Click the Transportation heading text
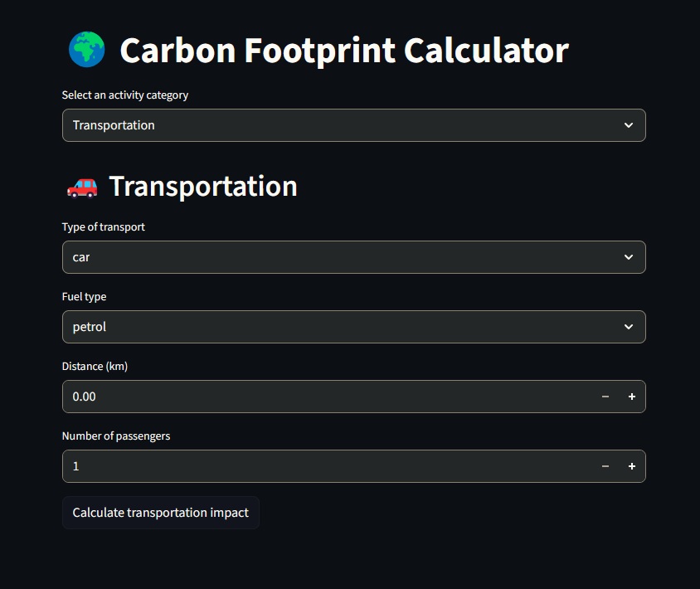This screenshot has width=700, height=589. [203, 186]
